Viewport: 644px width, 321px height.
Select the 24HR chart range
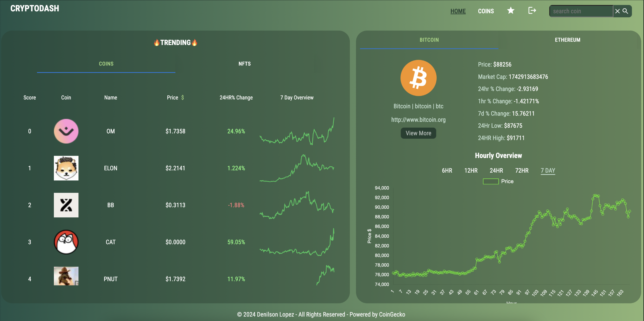496,170
